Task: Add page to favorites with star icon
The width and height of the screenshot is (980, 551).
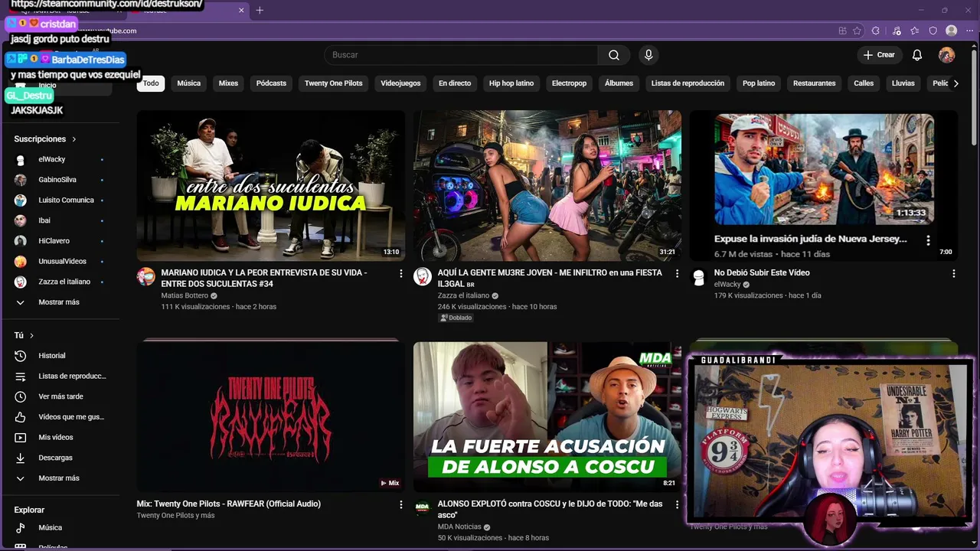Action: click(x=857, y=31)
